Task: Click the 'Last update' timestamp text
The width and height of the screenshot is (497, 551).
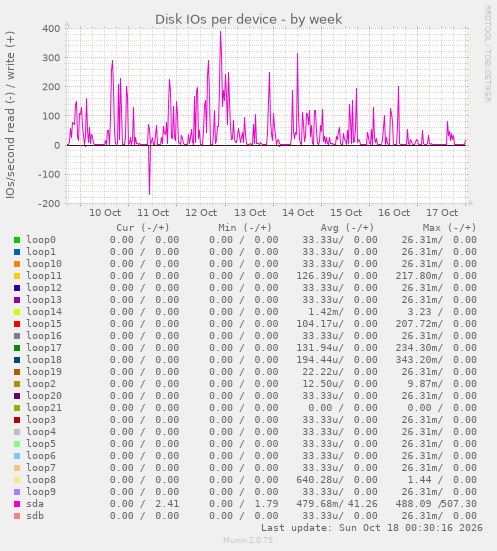Action: point(372,528)
